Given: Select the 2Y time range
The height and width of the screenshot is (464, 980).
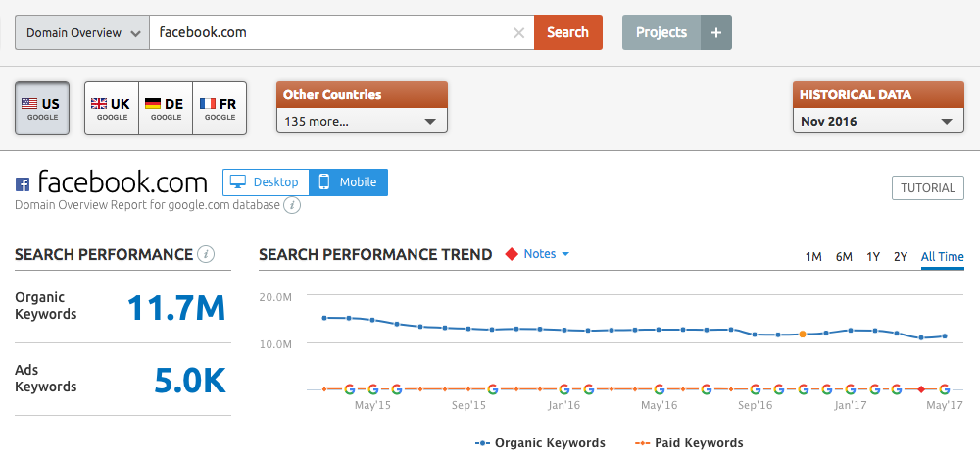Looking at the screenshot, I should [x=901, y=256].
